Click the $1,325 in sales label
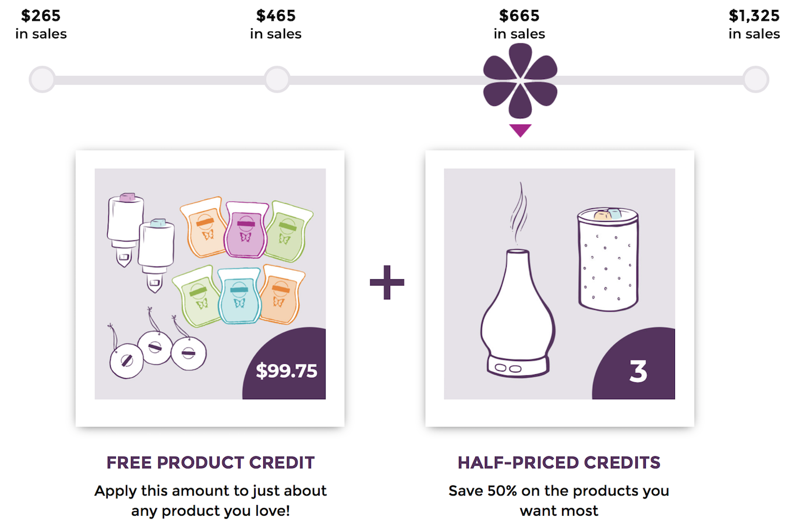 coord(754,24)
